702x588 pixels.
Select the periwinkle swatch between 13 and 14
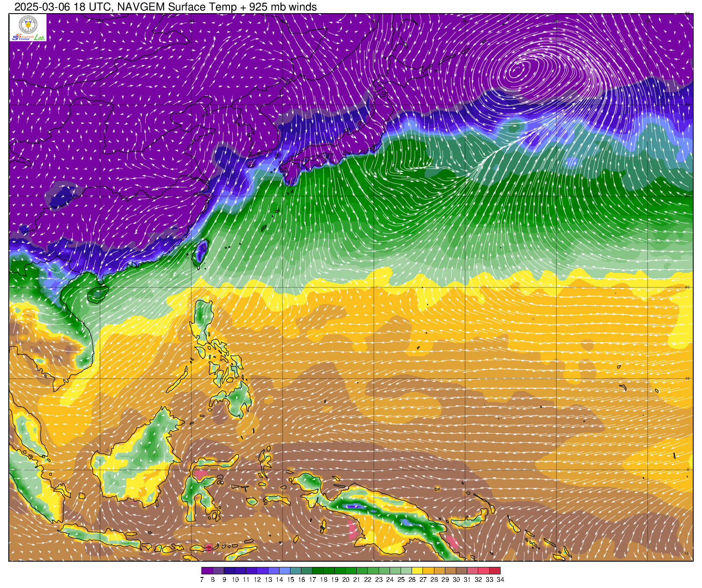(274, 570)
